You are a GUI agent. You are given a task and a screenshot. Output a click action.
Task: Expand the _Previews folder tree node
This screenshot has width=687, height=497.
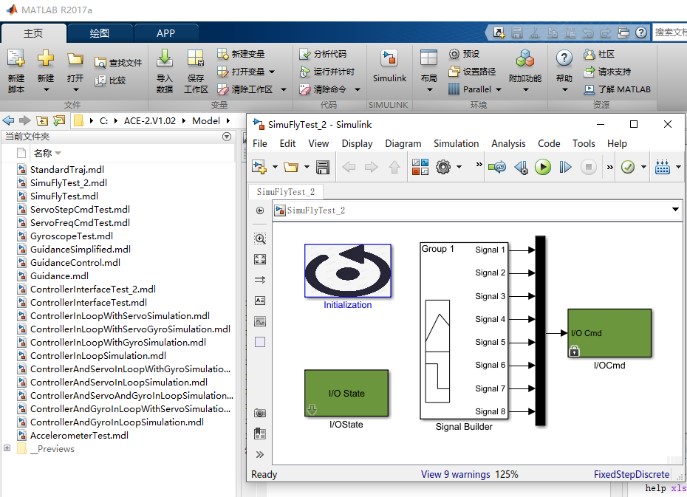click(7, 448)
